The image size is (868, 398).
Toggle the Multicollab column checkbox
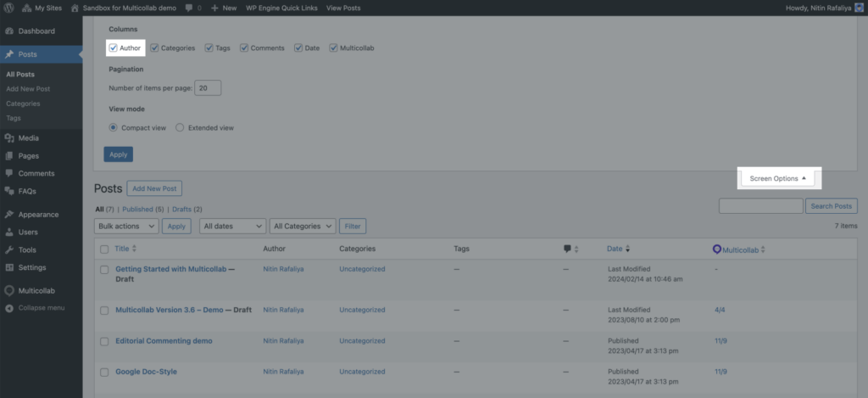click(333, 48)
